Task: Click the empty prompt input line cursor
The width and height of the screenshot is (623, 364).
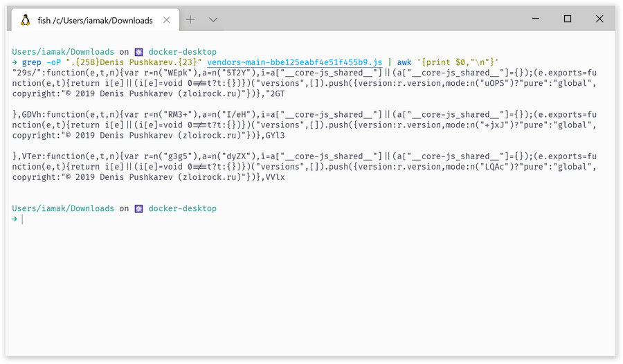Action: 22,219
